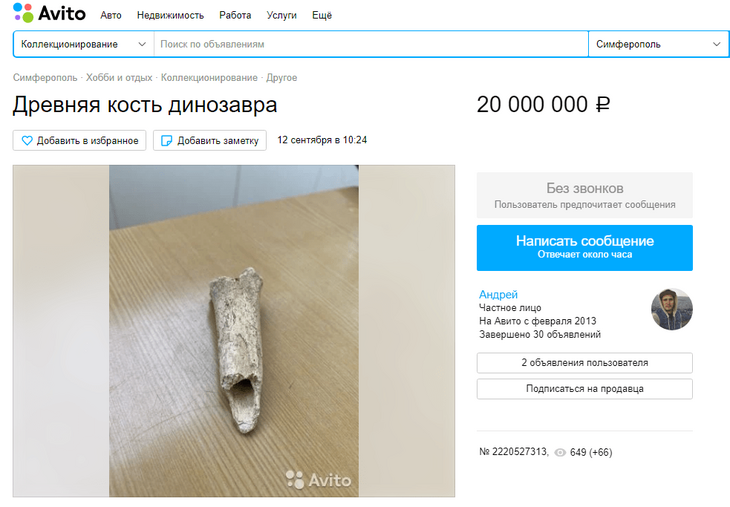
Task: Open the Ещё menu in header
Action: pyautogui.click(x=322, y=16)
